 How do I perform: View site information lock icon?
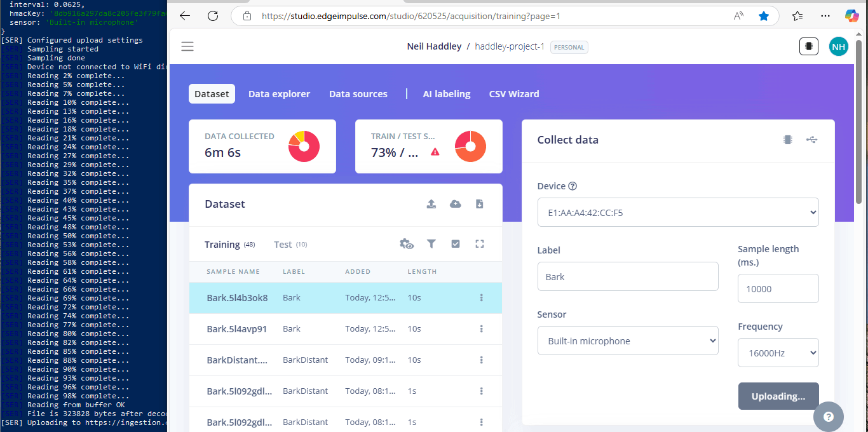(247, 16)
